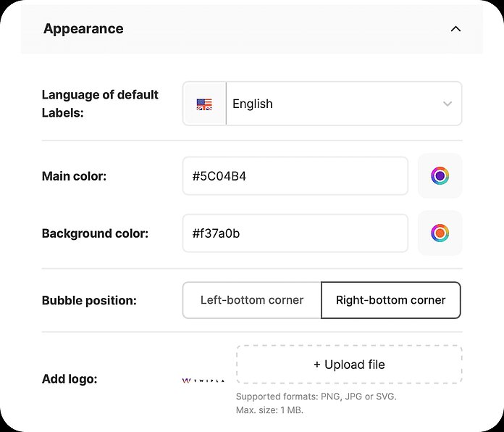The image size is (504, 432).
Task: Collapse the Appearance section chevron
Action: tap(455, 29)
